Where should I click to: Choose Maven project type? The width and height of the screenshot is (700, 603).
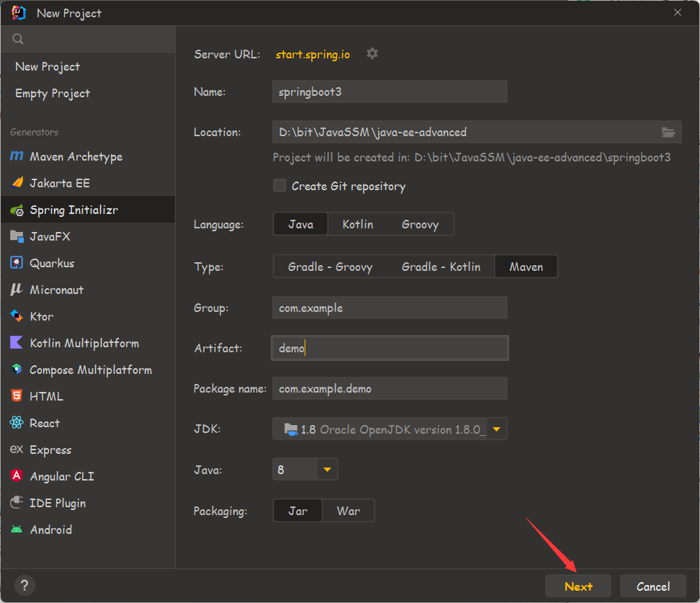526,267
